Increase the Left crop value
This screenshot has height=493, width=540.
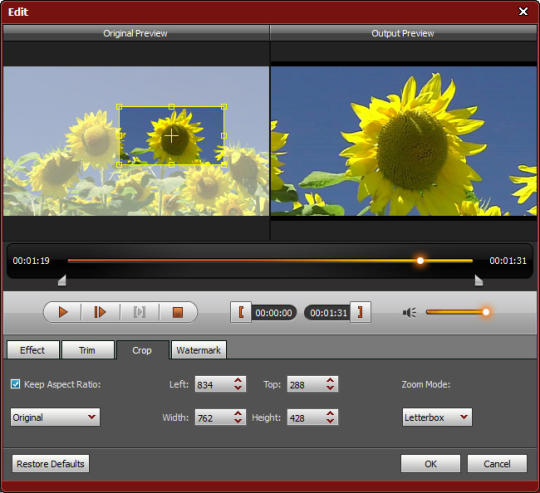pos(238,380)
